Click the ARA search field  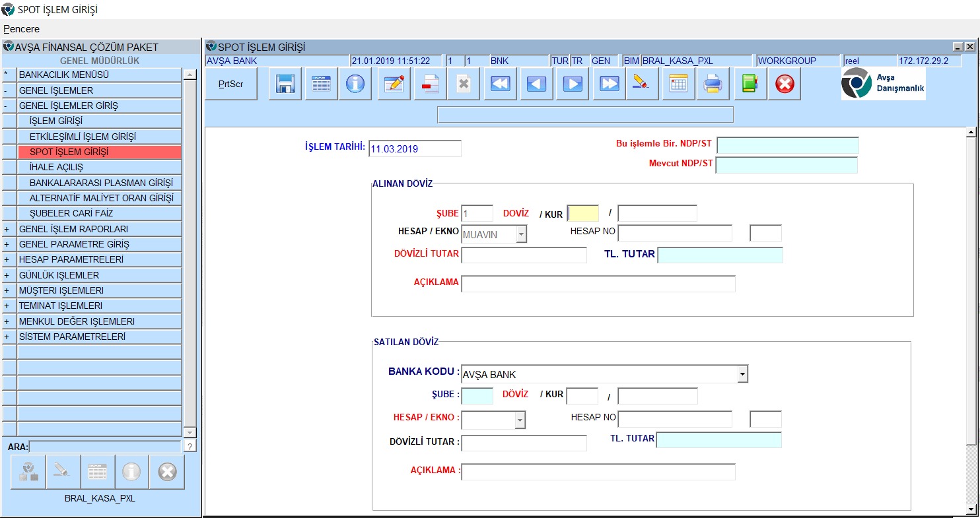(x=104, y=447)
